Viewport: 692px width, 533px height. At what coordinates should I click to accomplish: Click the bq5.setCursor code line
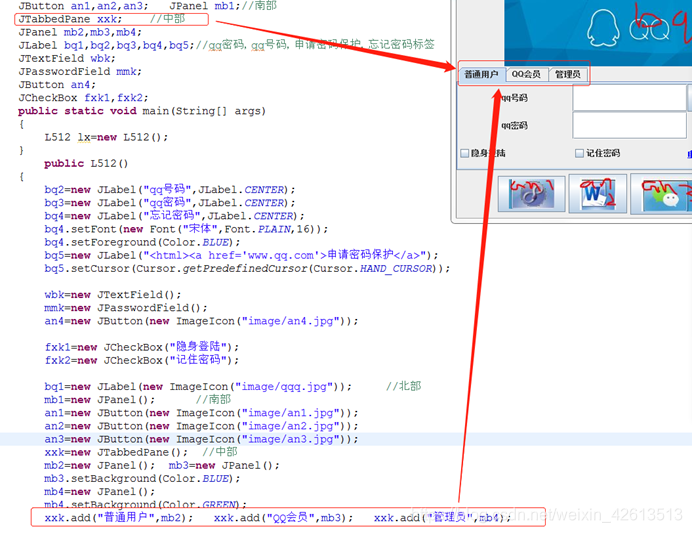click(247, 268)
